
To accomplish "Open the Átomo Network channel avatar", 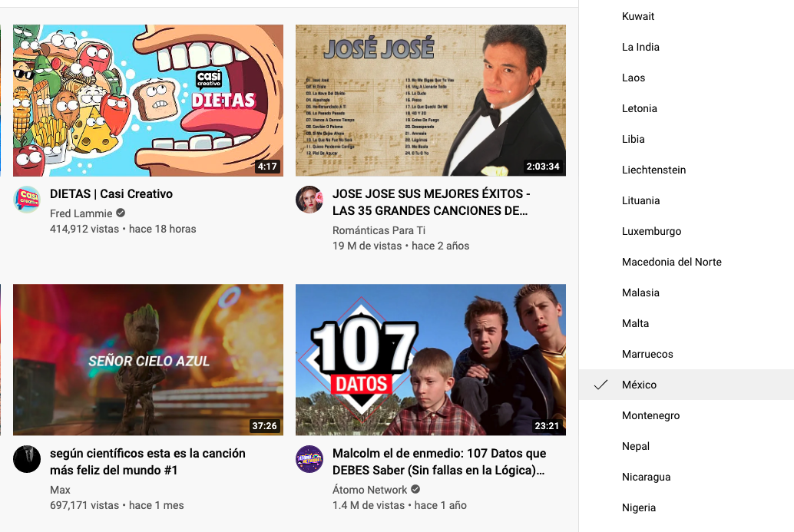I will click(x=309, y=459).
